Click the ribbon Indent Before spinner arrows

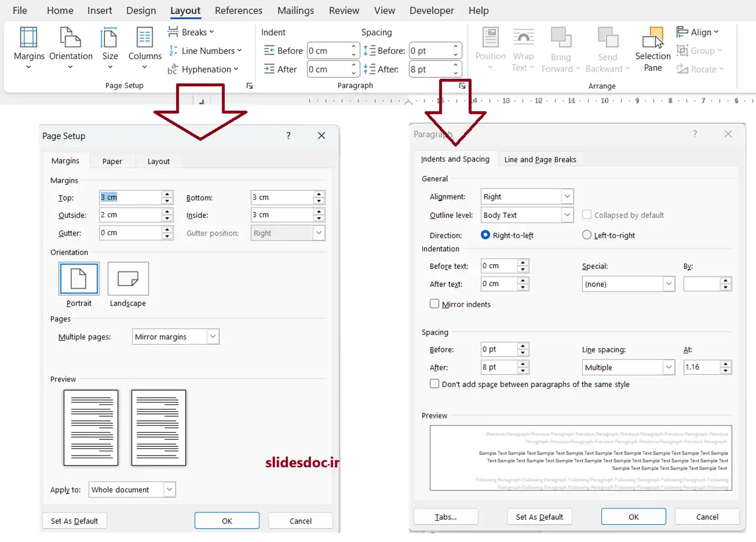point(354,51)
